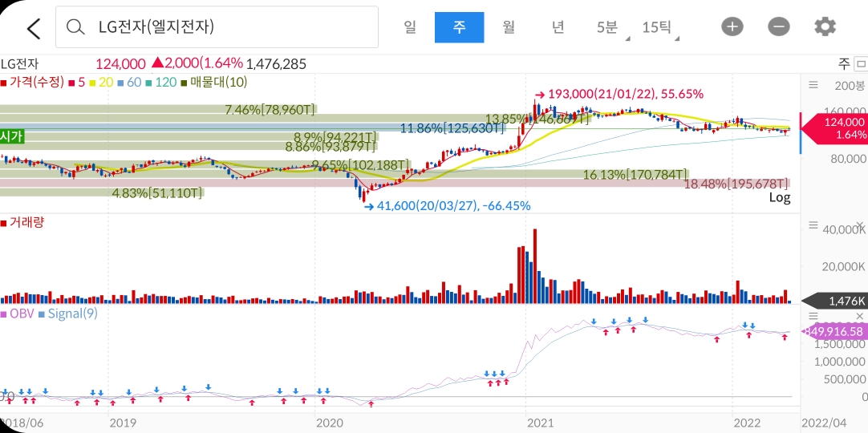Select the 4.83%[51,110T] volume profile bar

tap(102, 192)
